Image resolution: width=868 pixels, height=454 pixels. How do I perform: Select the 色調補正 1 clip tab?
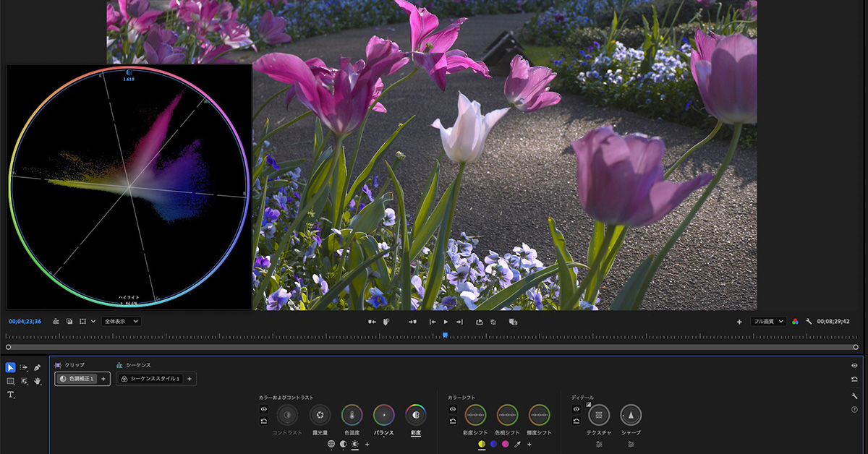pos(77,379)
